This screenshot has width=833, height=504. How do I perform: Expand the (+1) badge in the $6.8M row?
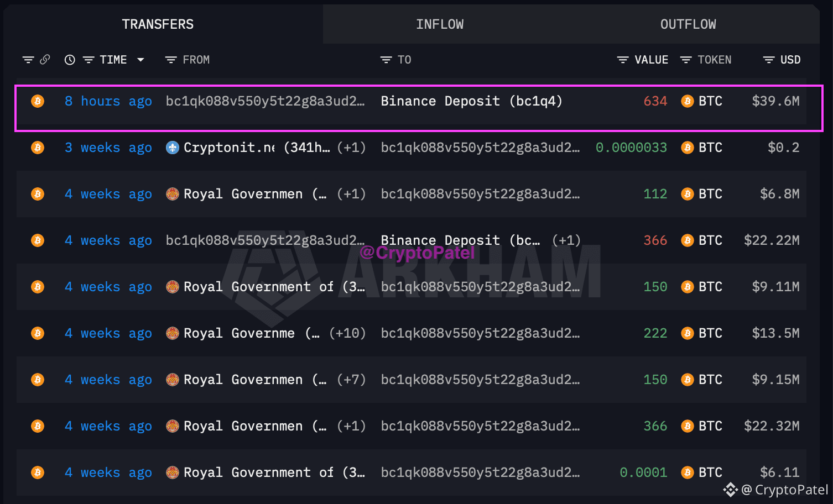pyautogui.click(x=351, y=194)
